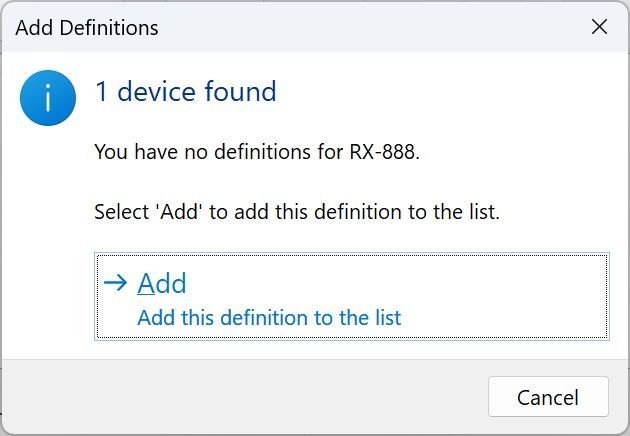Click the 'Add Definitions' title bar text
This screenshot has height=436, width=630.
(87, 28)
